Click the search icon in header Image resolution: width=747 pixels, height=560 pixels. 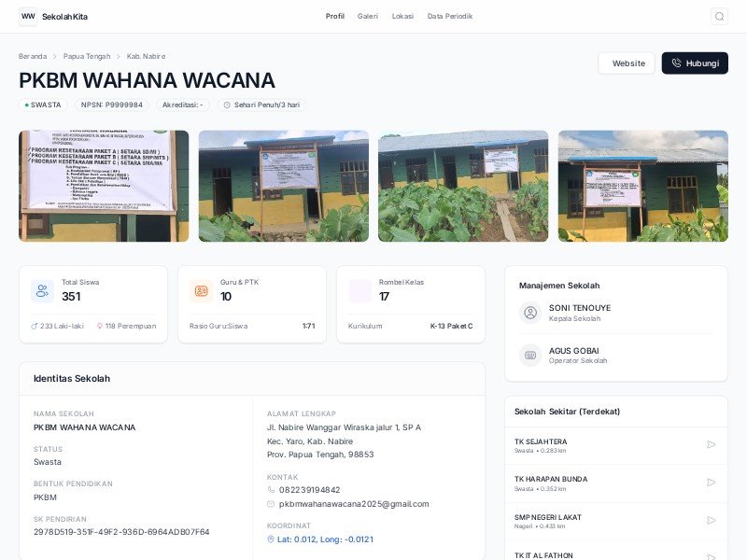coord(719,16)
